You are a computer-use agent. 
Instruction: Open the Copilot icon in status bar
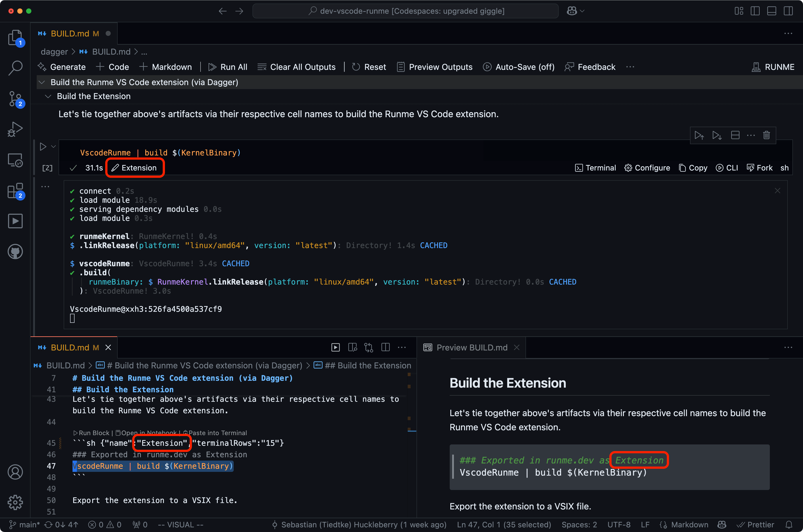tap(722, 524)
